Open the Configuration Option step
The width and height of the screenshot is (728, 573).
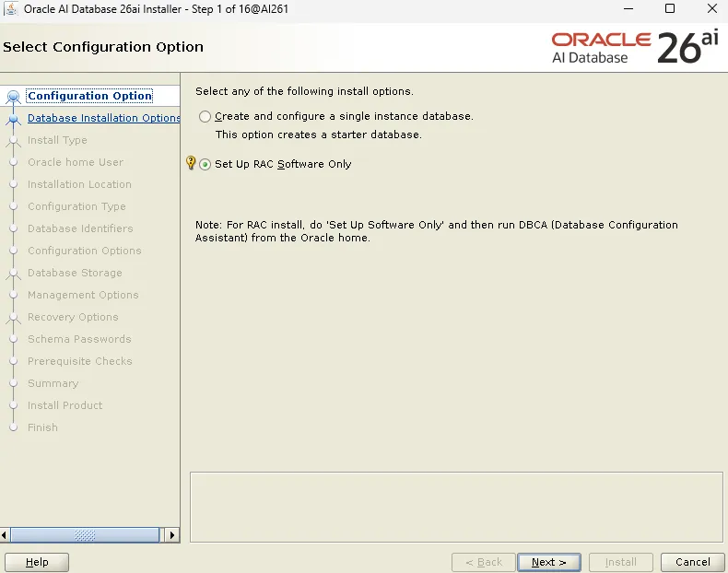[x=89, y=96]
